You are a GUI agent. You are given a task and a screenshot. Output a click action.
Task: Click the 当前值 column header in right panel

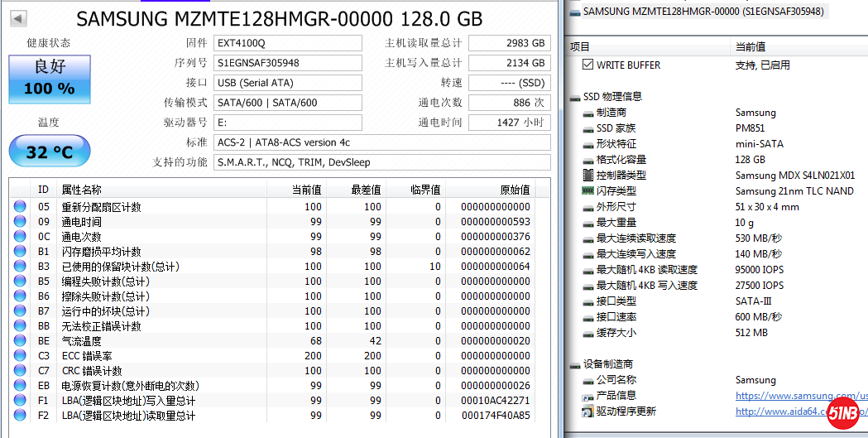click(x=750, y=46)
